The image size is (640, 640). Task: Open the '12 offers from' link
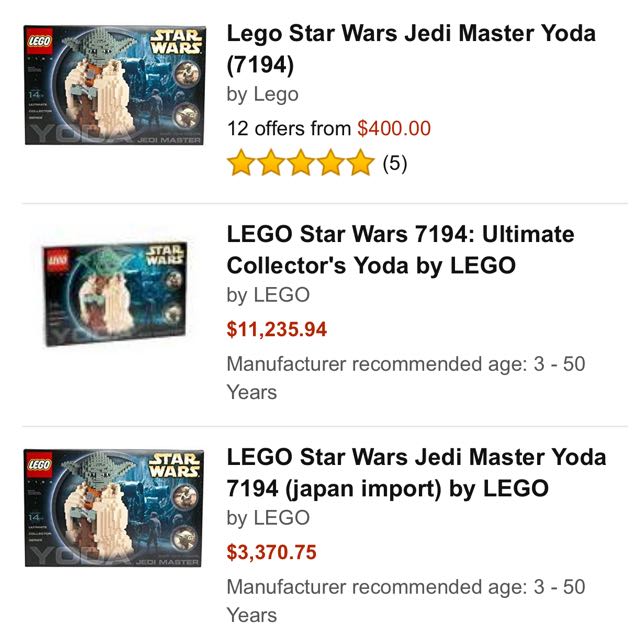[x=290, y=128]
